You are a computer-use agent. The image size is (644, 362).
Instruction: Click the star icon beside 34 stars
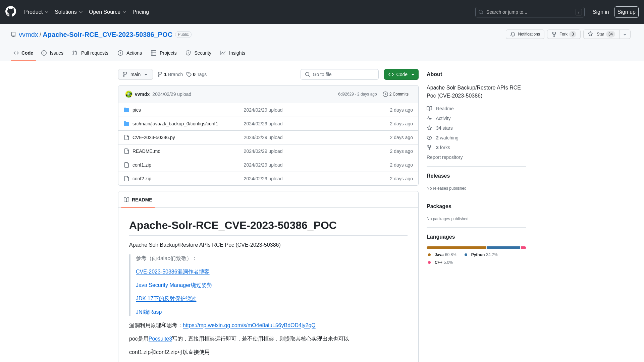(x=429, y=128)
